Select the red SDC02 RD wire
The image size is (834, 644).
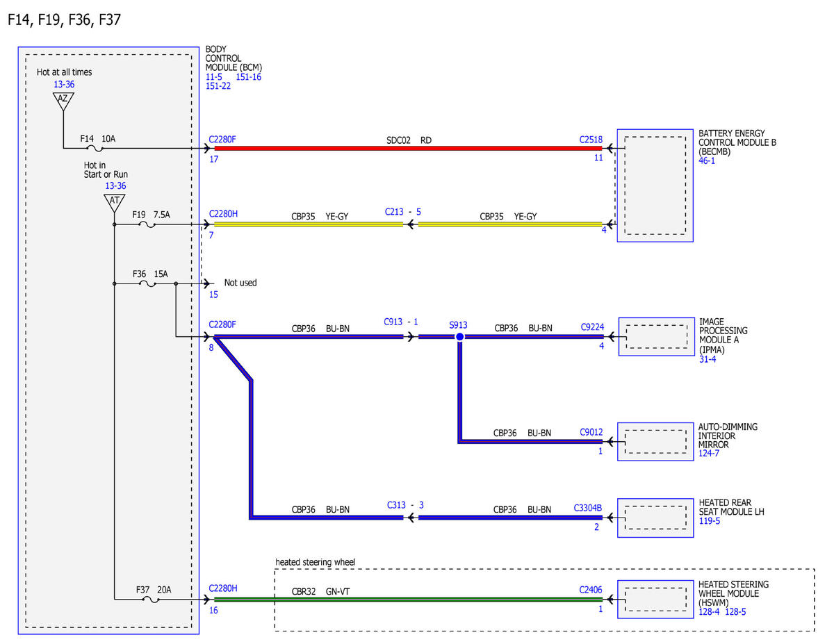coord(398,148)
